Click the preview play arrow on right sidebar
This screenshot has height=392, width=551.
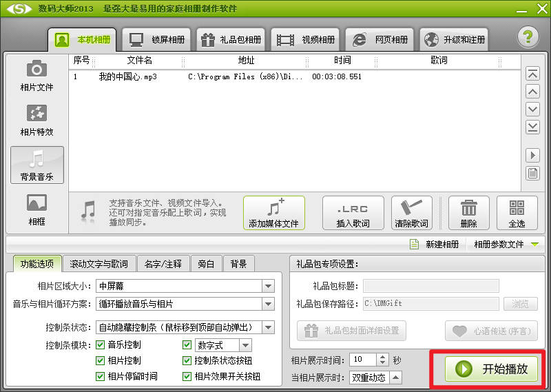(x=532, y=155)
